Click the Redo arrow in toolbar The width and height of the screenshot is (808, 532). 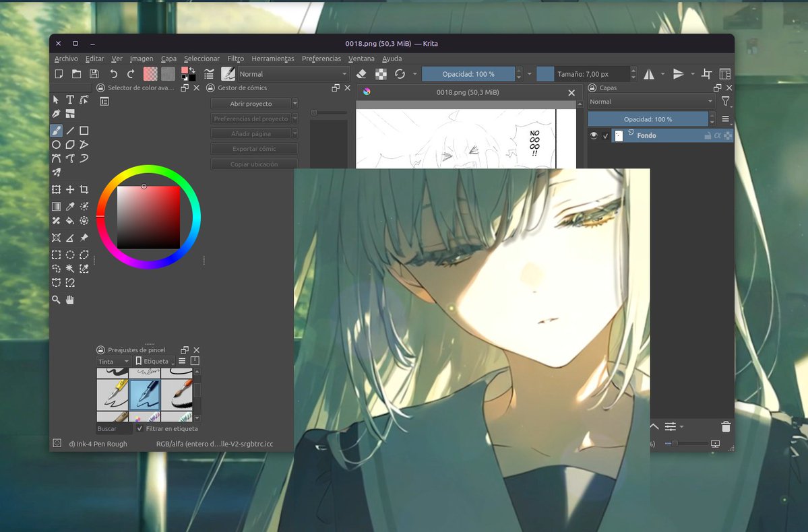[x=131, y=73]
